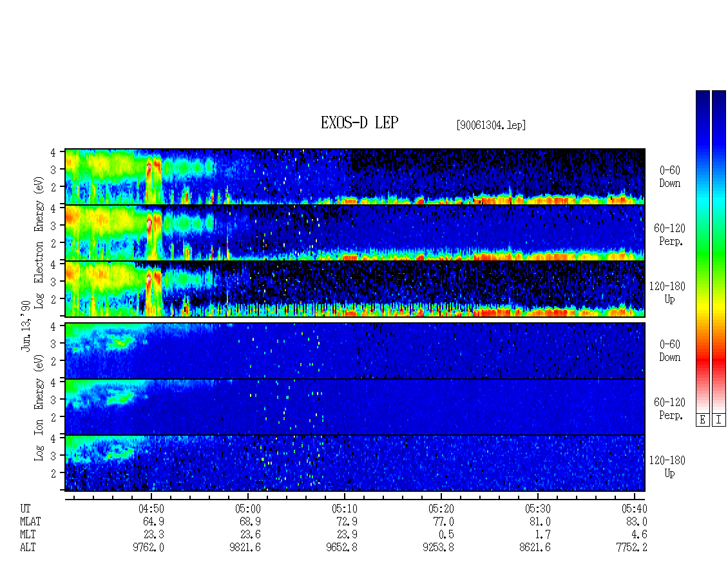The width and height of the screenshot is (728, 564).
Task: Click the [90061304.lep] file name label
Action: tap(491, 125)
